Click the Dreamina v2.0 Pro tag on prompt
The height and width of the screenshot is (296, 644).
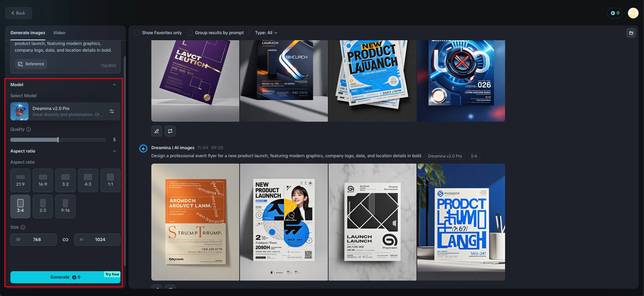click(x=445, y=156)
